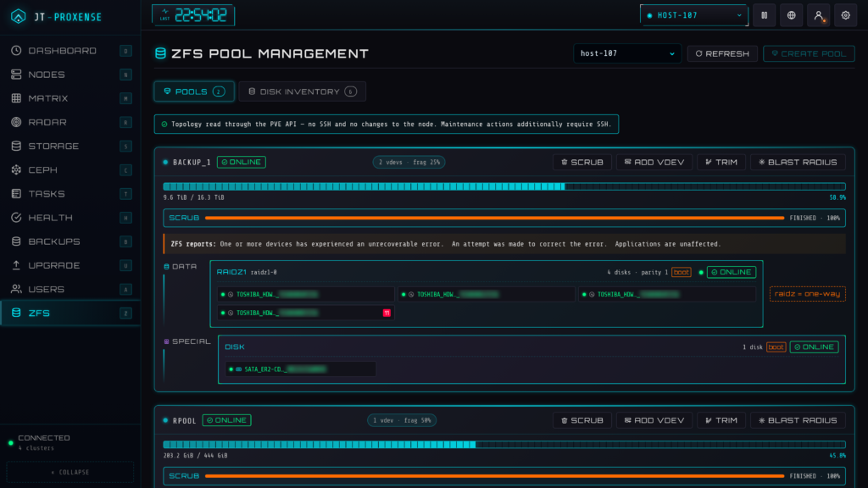The height and width of the screenshot is (488, 868).
Task: Select the SATA_ER2-CD special disk entry
Action: pos(301,369)
